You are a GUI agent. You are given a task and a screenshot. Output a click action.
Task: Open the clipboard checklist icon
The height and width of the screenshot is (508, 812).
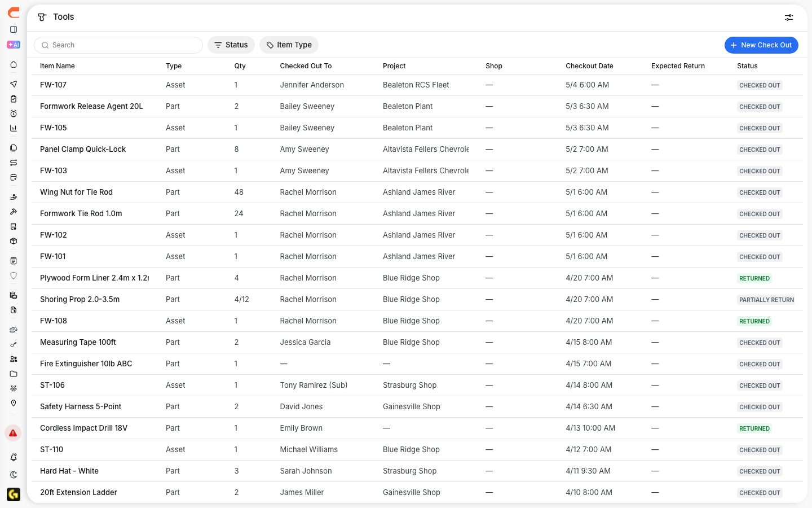coord(14,99)
